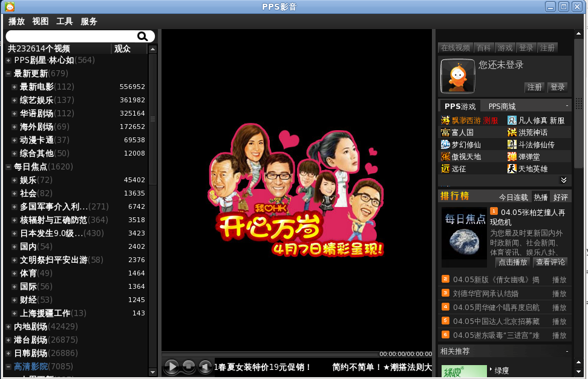
Task: Click the video list scroll-down arrow
Action: point(152,372)
